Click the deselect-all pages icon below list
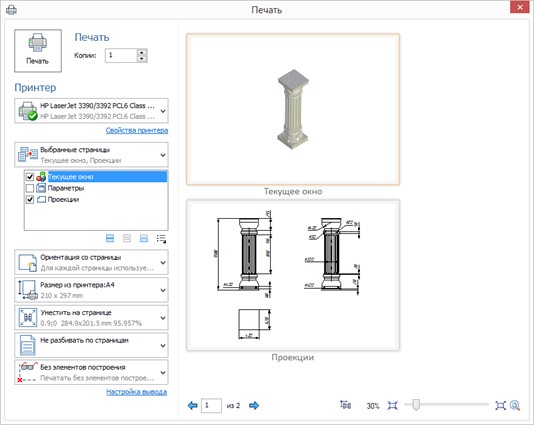Image resolution: width=534 pixels, height=425 pixels. [127, 238]
